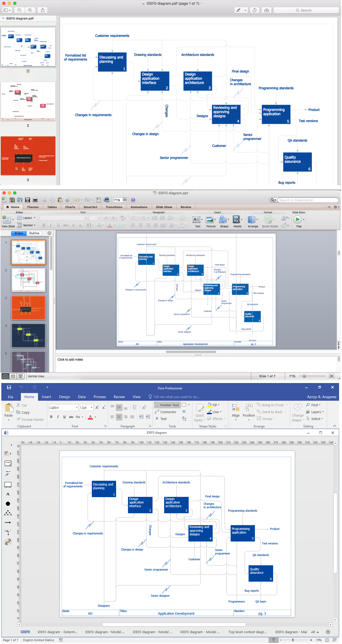342x644 pixels.
Task: Click the purple Help icon in PowerPoint
Action: (133, 200)
